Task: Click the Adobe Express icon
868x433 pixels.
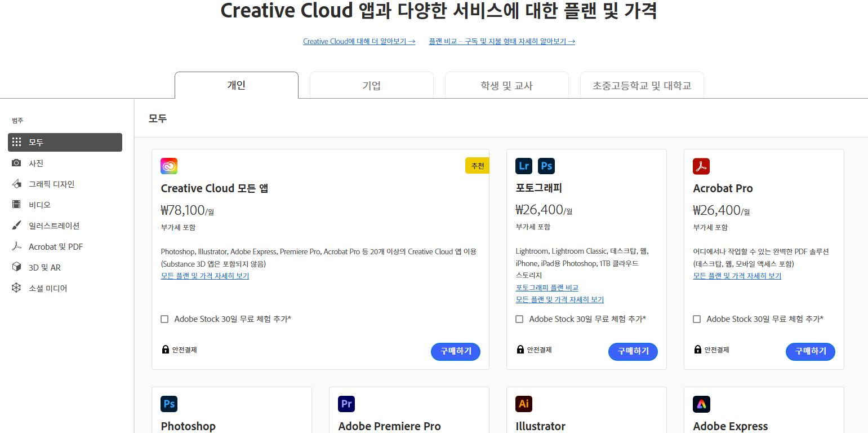Action: click(x=701, y=404)
